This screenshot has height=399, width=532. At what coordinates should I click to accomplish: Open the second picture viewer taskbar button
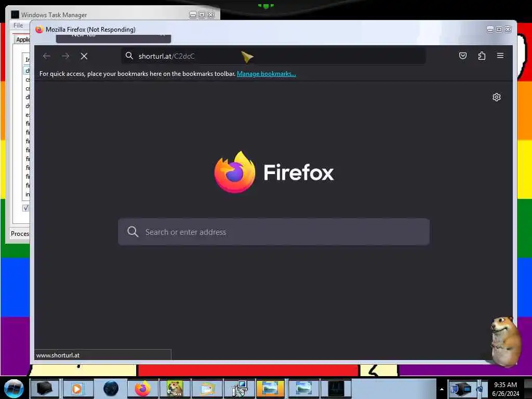tap(303, 388)
